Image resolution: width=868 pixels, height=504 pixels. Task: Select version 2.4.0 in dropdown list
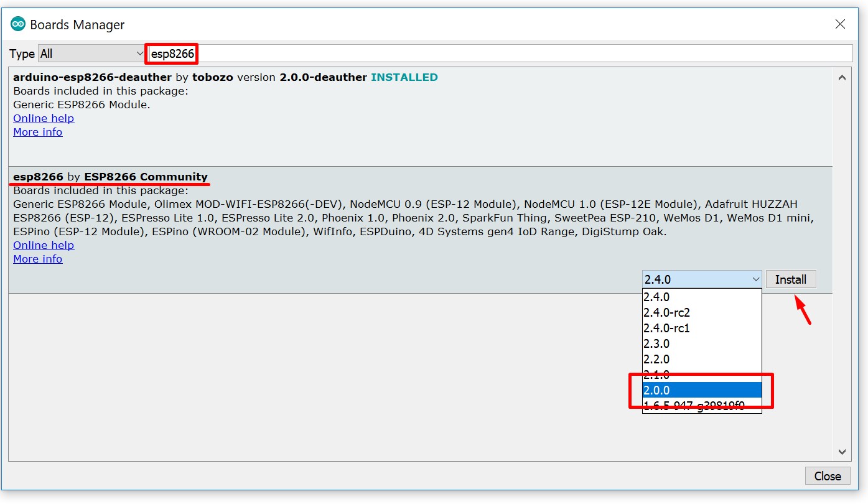coord(702,297)
